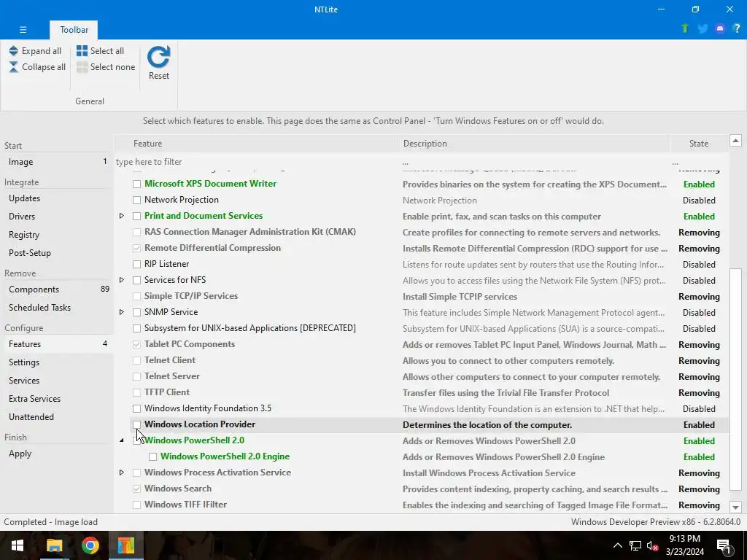Image resolution: width=747 pixels, height=560 pixels.
Task: Select all features
Action: [x=101, y=51]
